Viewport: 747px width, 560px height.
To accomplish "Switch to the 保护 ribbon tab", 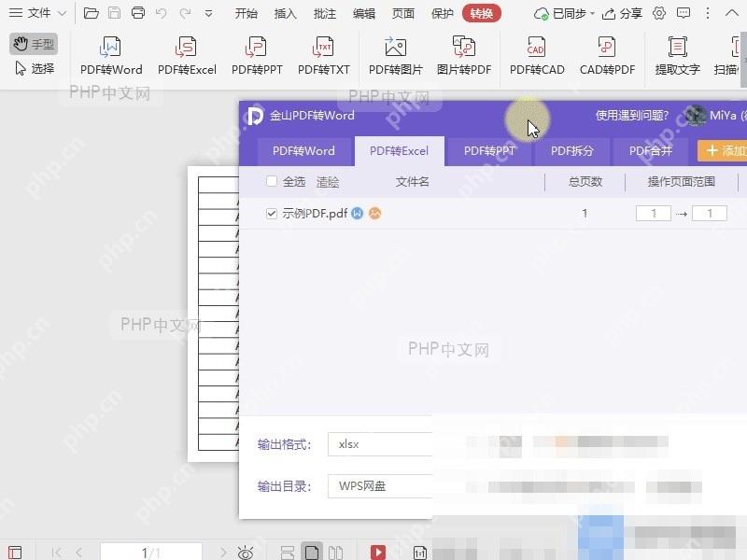I will [442, 13].
